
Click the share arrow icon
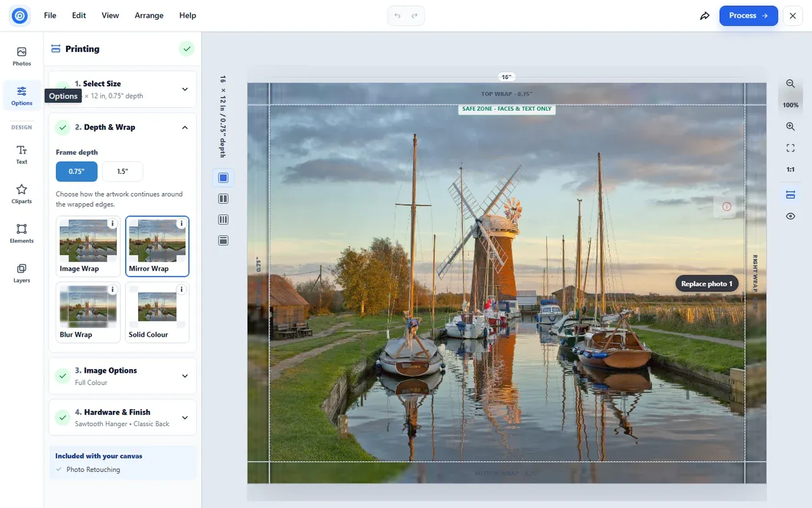(705, 16)
